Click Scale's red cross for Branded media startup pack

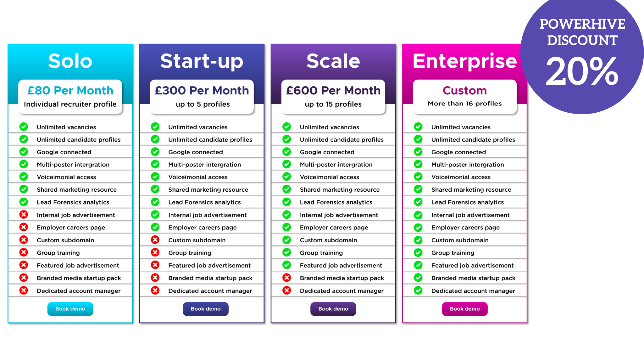pos(286,278)
